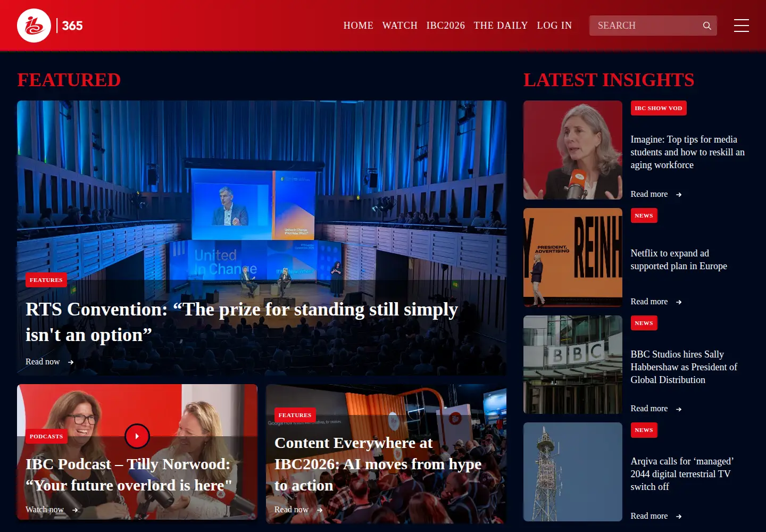The height and width of the screenshot is (532, 766).
Task: Click the orange Netflix presentation thumbnail
Action: (573, 257)
